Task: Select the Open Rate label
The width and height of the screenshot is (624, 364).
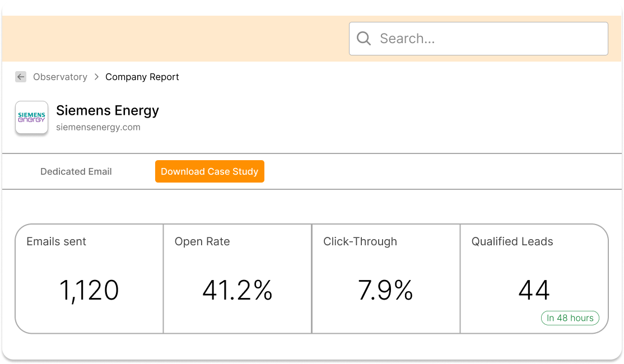Action: point(202,241)
